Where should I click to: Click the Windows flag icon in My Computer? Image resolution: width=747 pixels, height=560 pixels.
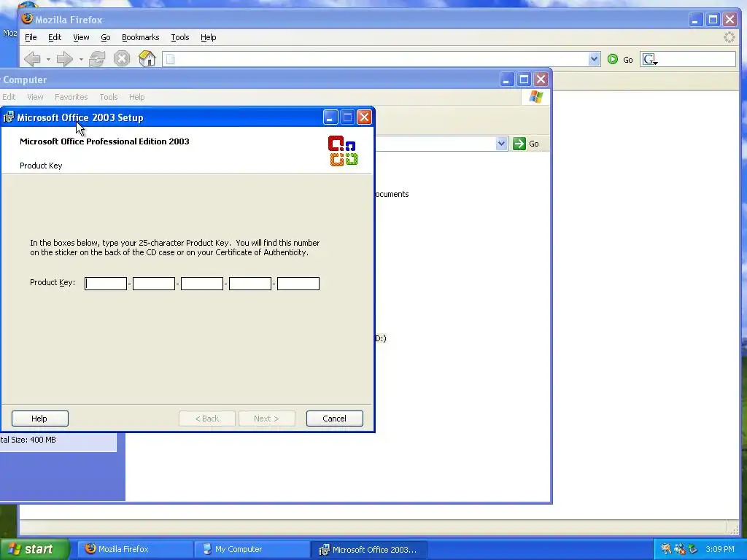pos(536,97)
